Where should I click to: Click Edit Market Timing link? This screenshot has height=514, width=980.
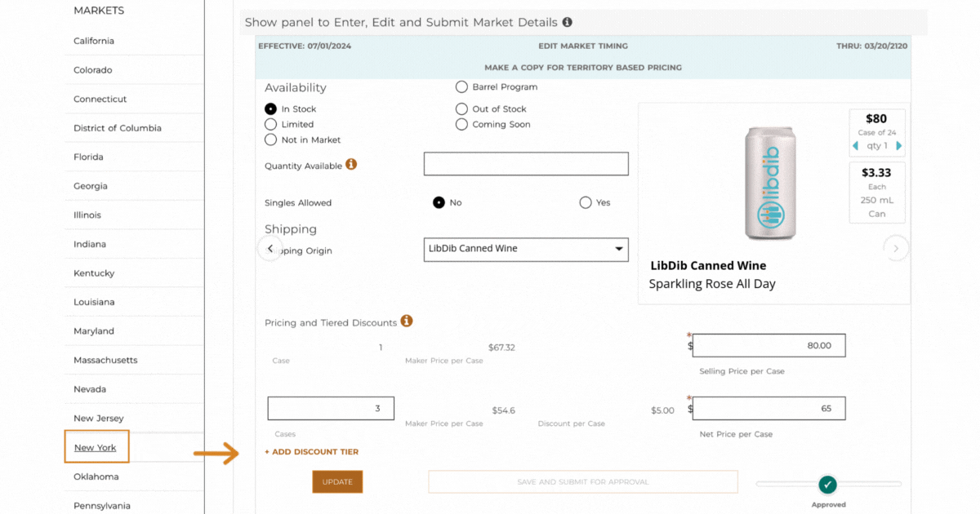[583, 47]
